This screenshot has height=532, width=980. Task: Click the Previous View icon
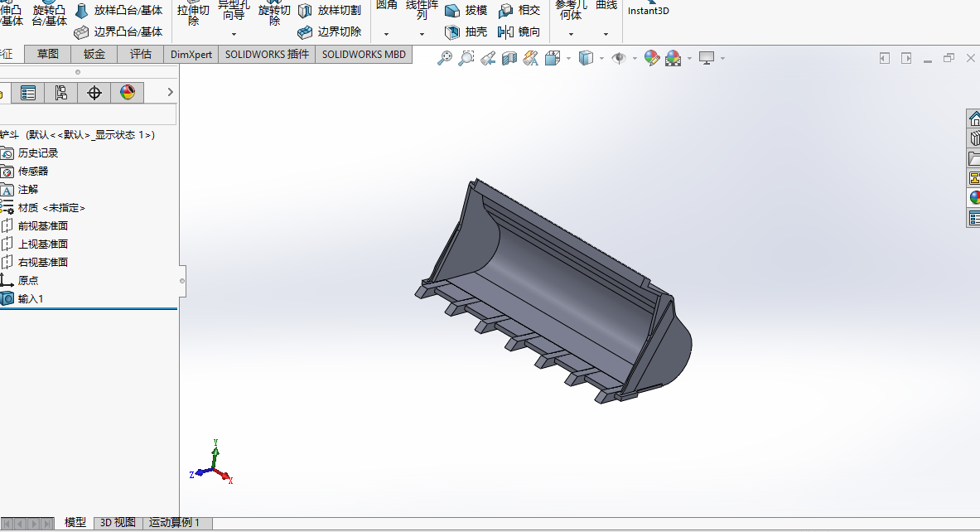tap(488, 58)
